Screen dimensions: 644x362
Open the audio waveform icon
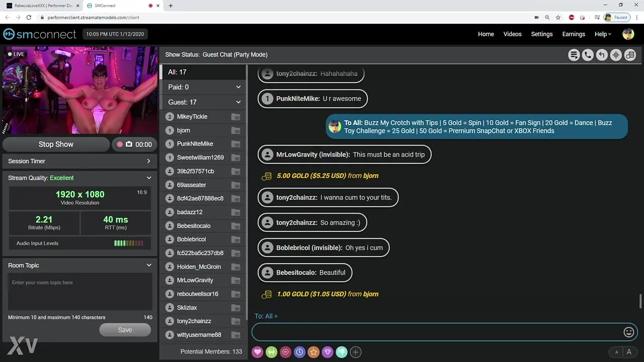[x=616, y=55]
